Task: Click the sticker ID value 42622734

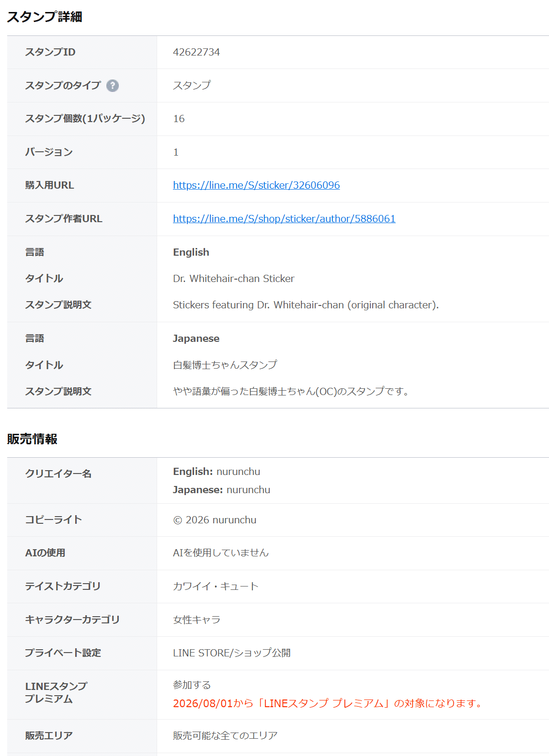Action: [x=196, y=52]
